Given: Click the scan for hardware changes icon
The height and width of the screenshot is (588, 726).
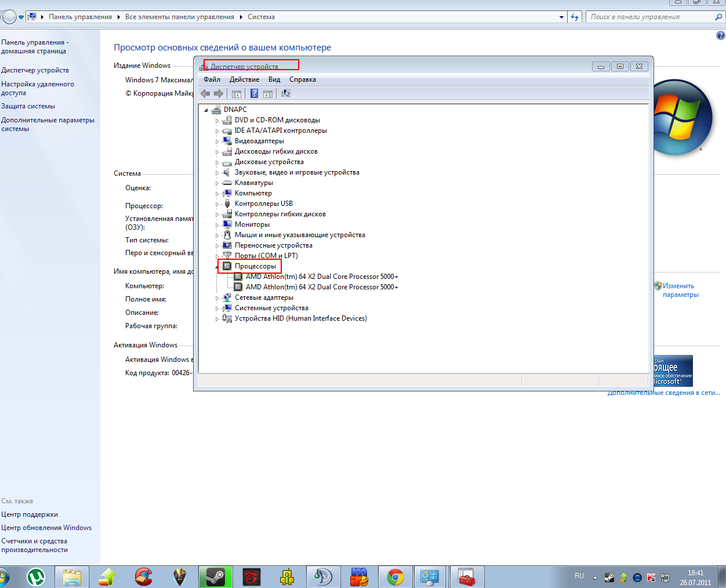Looking at the screenshot, I should pyautogui.click(x=285, y=93).
